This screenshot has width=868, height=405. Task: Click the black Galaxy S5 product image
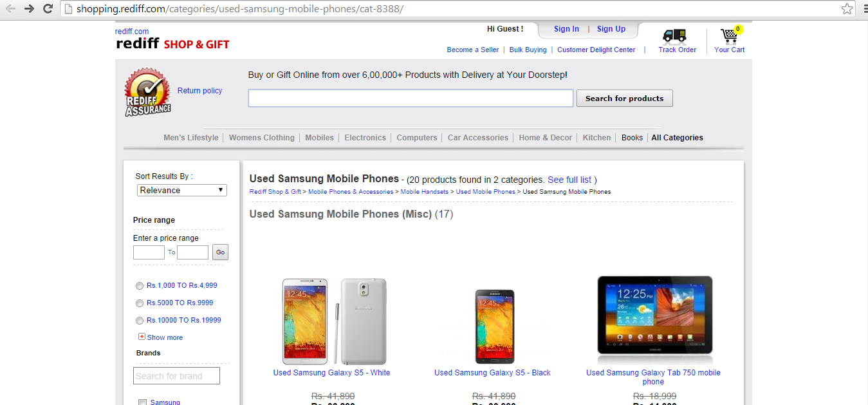pyautogui.click(x=495, y=326)
